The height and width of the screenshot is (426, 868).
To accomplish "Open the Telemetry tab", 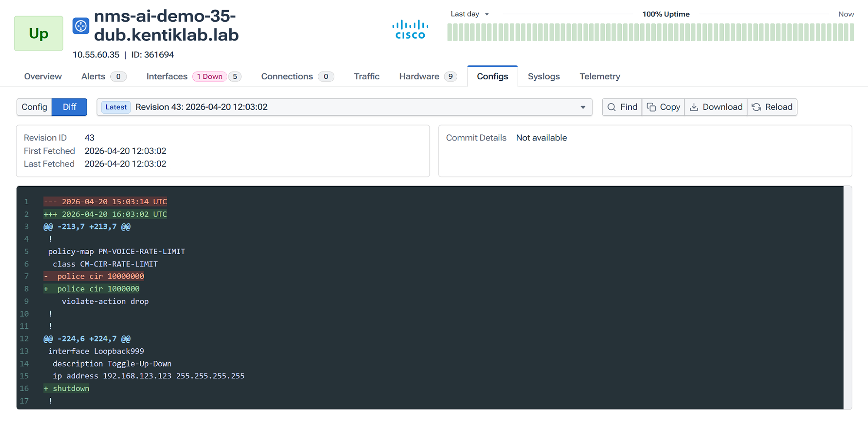I will point(599,76).
